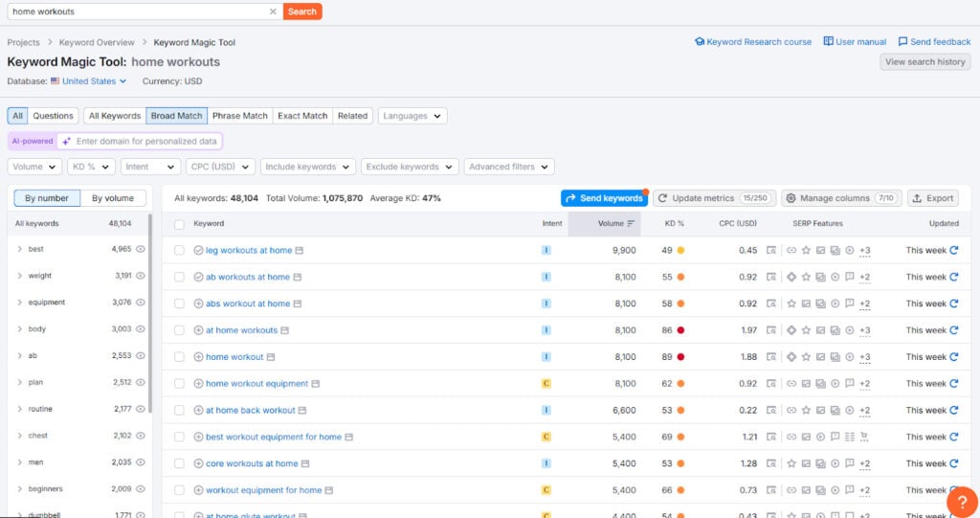The width and height of the screenshot is (980, 518).
Task: Add abs workout at home to list
Action: (x=198, y=304)
